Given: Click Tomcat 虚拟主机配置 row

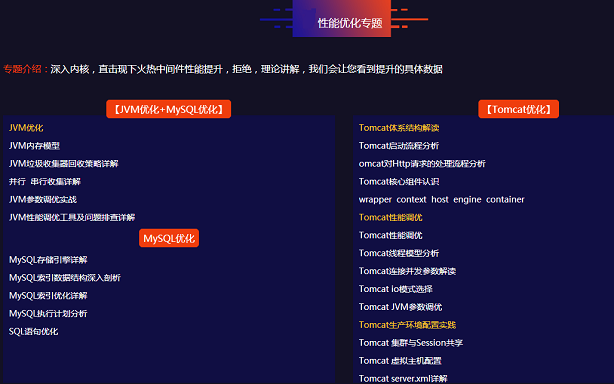Looking at the screenshot, I should tap(400, 361).
